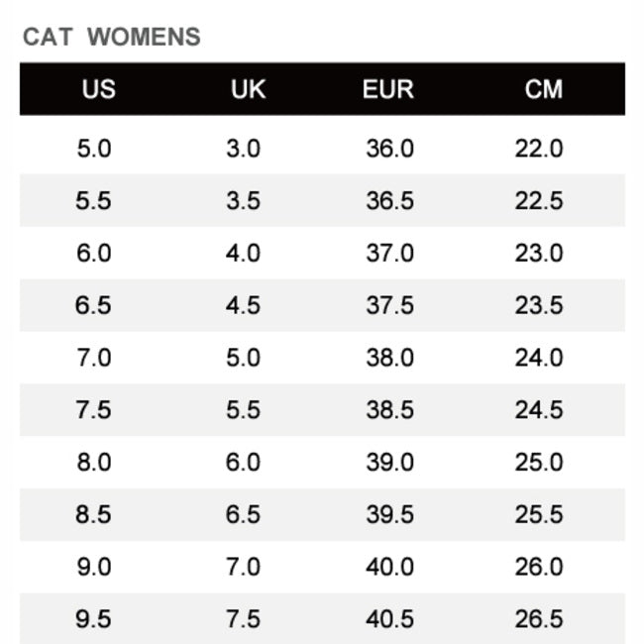Viewport: 644px width, 644px height.
Task: Select the 25.5 CM cell
Action: [539, 514]
